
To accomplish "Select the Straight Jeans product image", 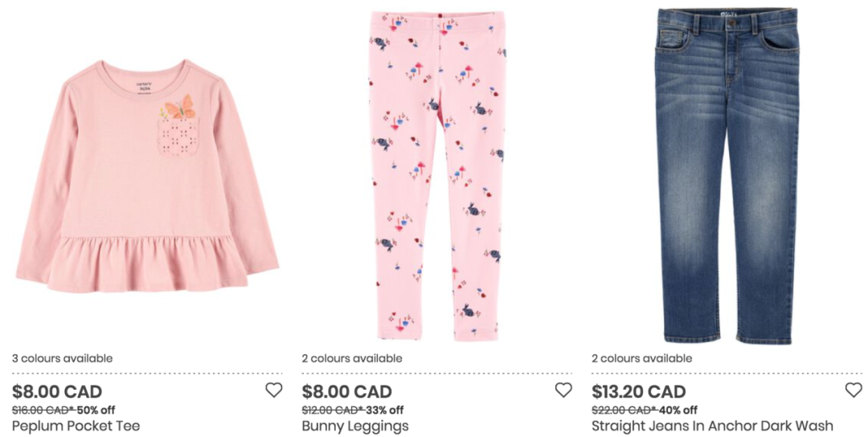I will click(x=727, y=175).
